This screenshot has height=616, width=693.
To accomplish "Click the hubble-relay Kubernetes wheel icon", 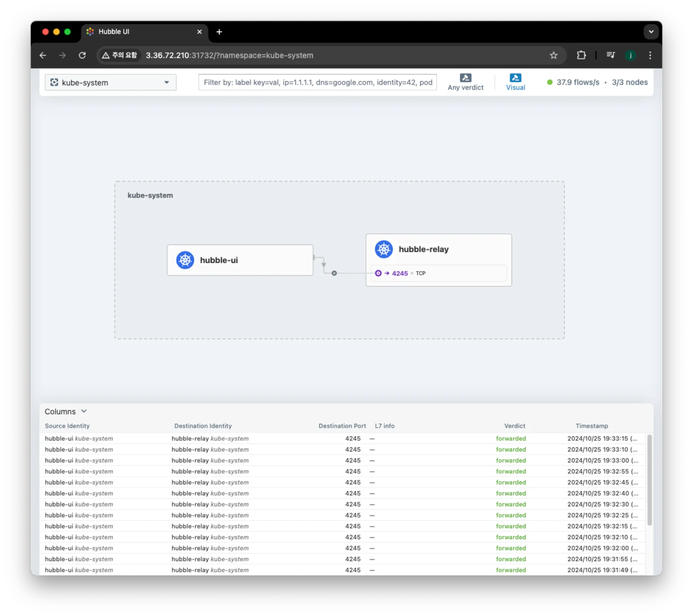I will pyautogui.click(x=383, y=249).
